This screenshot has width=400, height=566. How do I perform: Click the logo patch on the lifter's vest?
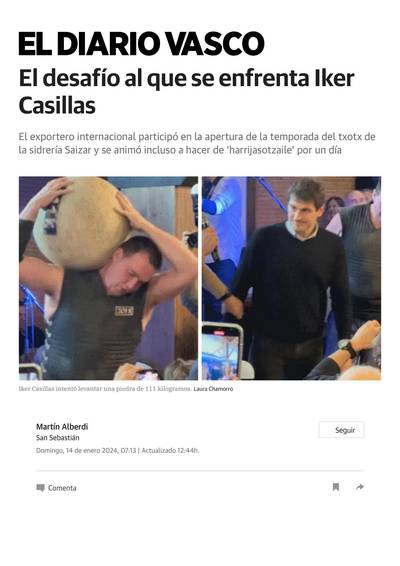(124, 311)
